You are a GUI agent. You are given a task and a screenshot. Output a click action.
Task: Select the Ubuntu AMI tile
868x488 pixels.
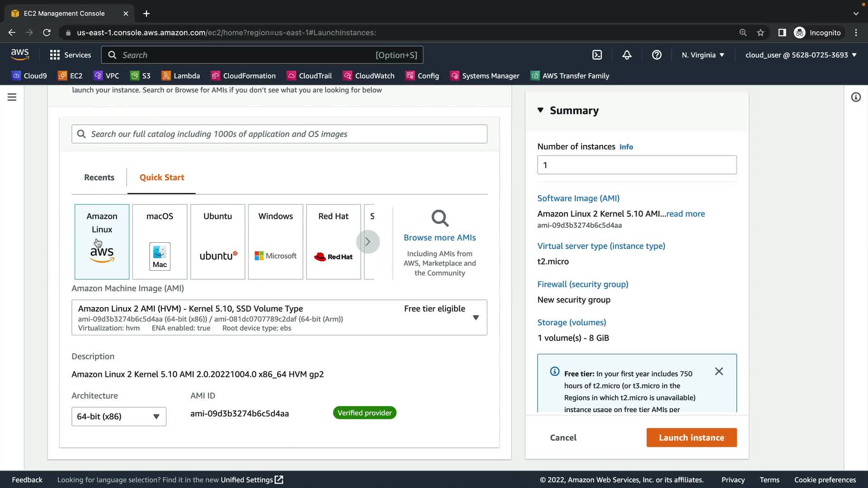pos(217,242)
